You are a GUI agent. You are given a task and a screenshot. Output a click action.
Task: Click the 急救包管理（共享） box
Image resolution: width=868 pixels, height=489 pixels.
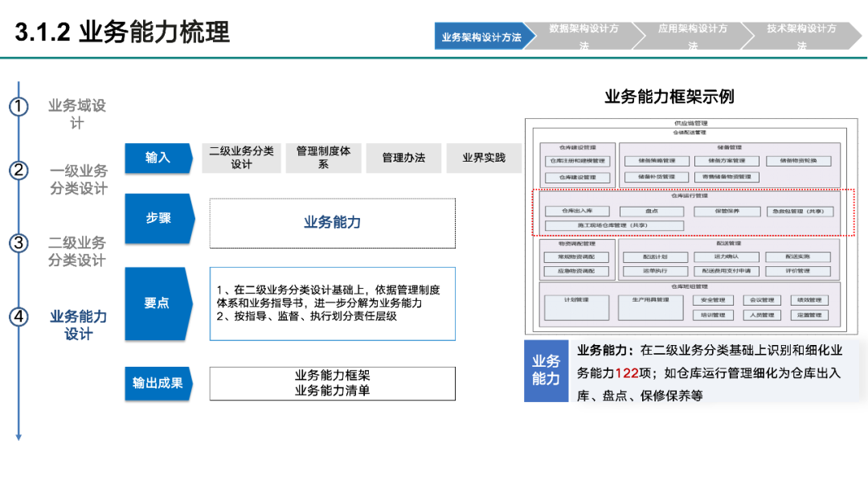[x=800, y=211]
